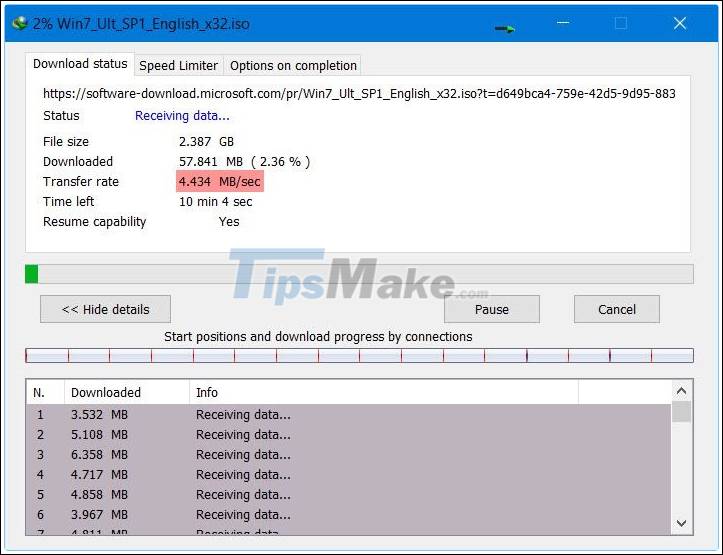Screen dimensions: 723x555
Task: Click the Time left label
Action: coord(68,201)
